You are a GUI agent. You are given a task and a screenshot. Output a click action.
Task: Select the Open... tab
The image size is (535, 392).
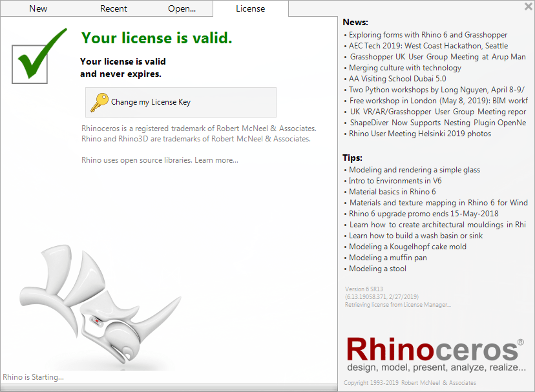182,8
